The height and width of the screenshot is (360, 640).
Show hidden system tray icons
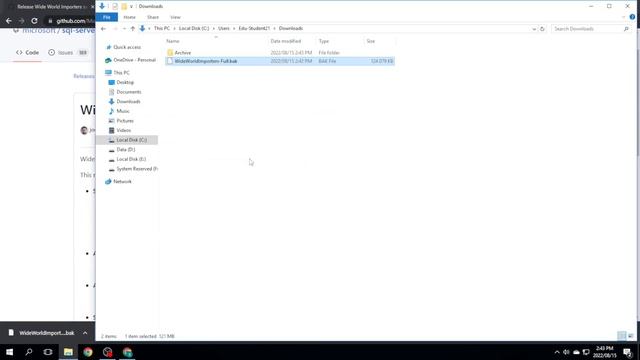(x=557, y=352)
